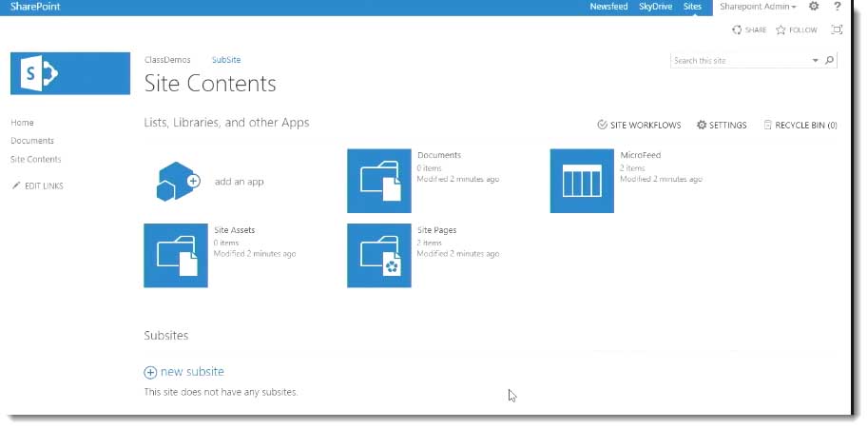The width and height of the screenshot is (868, 429).
Task: Click the Site Pages title text
Action: (x=436, y=230)
